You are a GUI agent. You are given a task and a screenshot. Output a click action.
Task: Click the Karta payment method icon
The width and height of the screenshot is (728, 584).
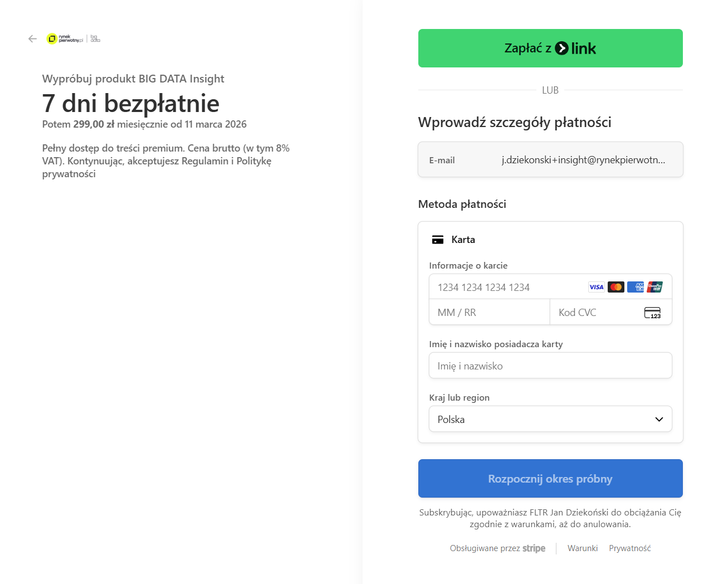[x=438, y=240]
